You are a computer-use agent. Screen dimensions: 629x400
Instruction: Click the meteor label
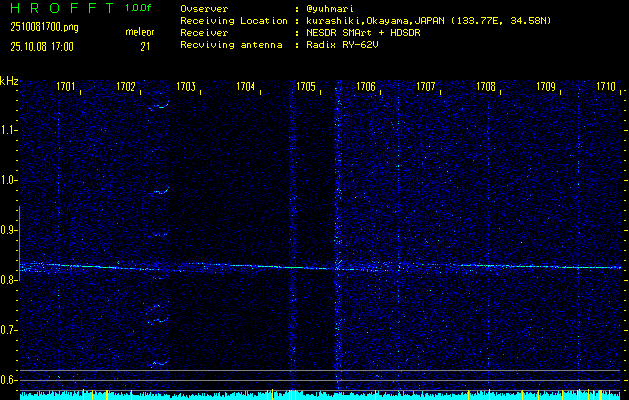pos(140,32)
